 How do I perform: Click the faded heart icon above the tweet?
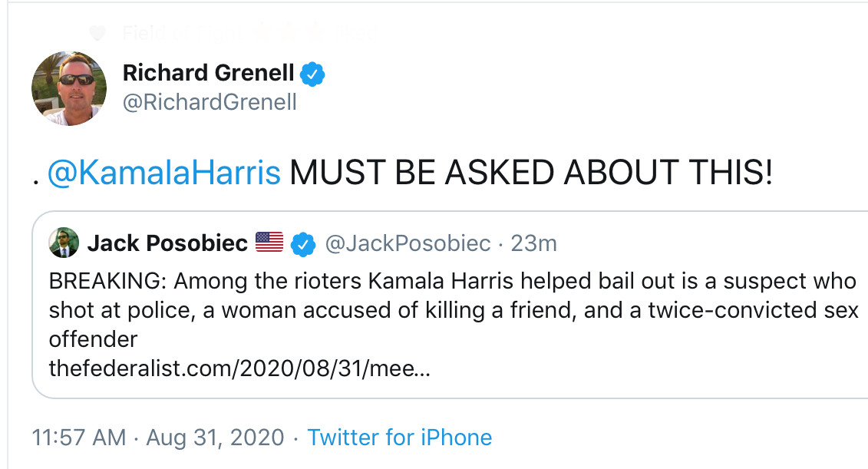tap(97, 33)
